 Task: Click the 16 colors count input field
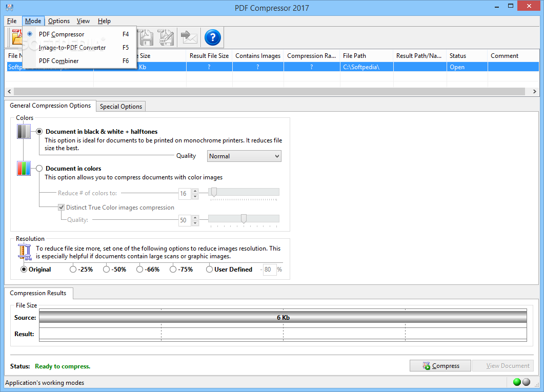[185, 193]
